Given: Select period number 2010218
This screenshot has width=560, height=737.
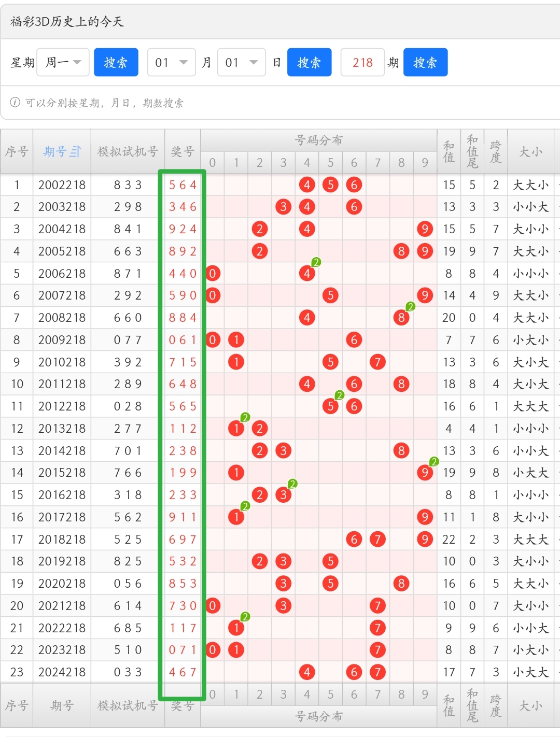Looking at the screenshot, I should coord(62,362).
